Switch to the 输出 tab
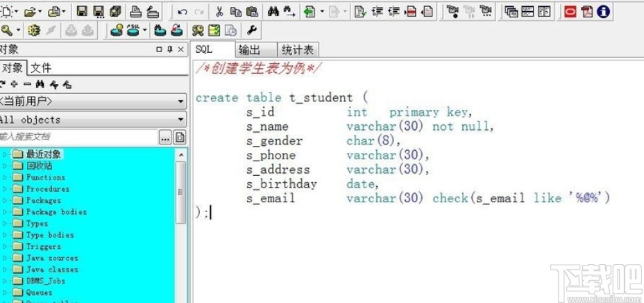The image size is (644, 303). [256, 50]
